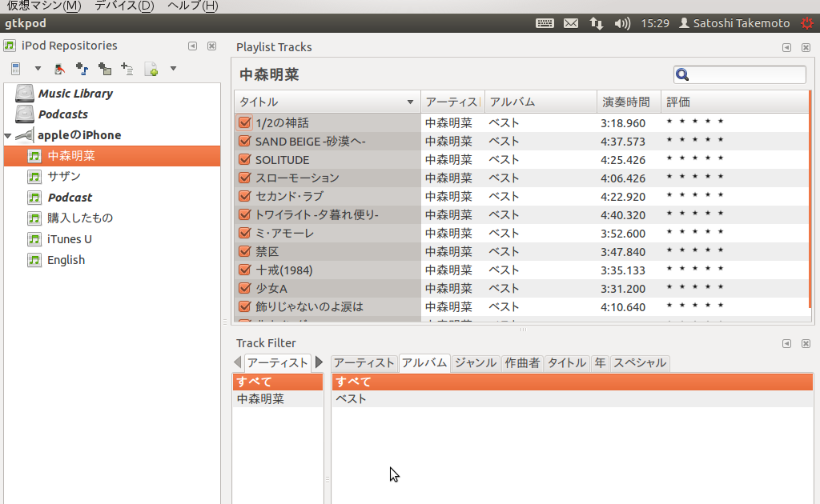This screenshot has width=820, height=504.
Task: Click the playlist icon next to iTunes U
Action: click(x=34, y=239)
